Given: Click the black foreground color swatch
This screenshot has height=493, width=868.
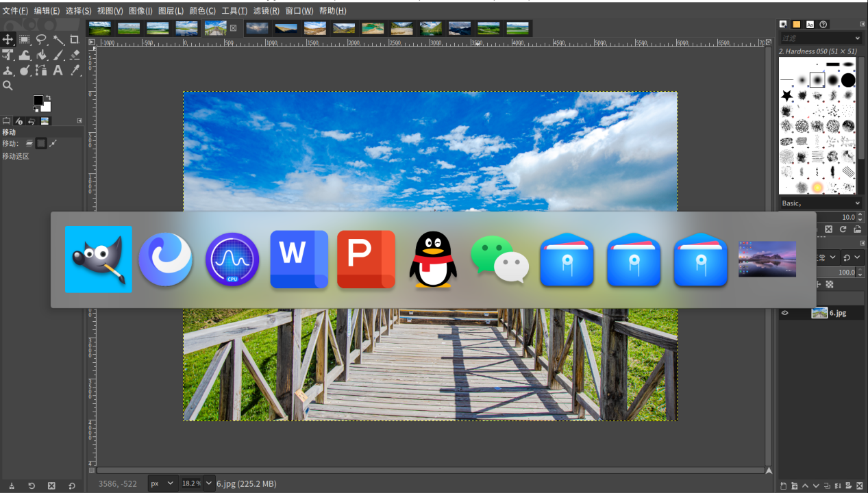Looking at the screenshot, I should [x=38, y=101].
